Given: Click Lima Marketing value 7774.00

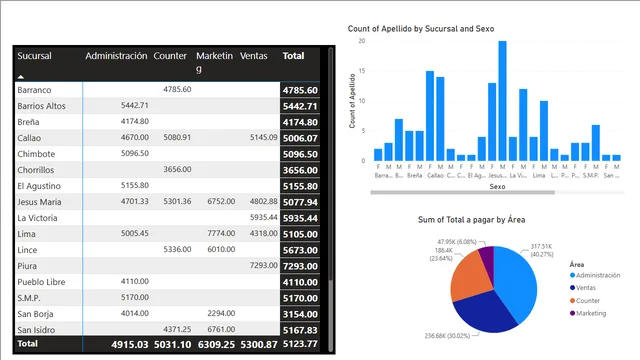Looking at the screenshot, I should tap(221, 233).
